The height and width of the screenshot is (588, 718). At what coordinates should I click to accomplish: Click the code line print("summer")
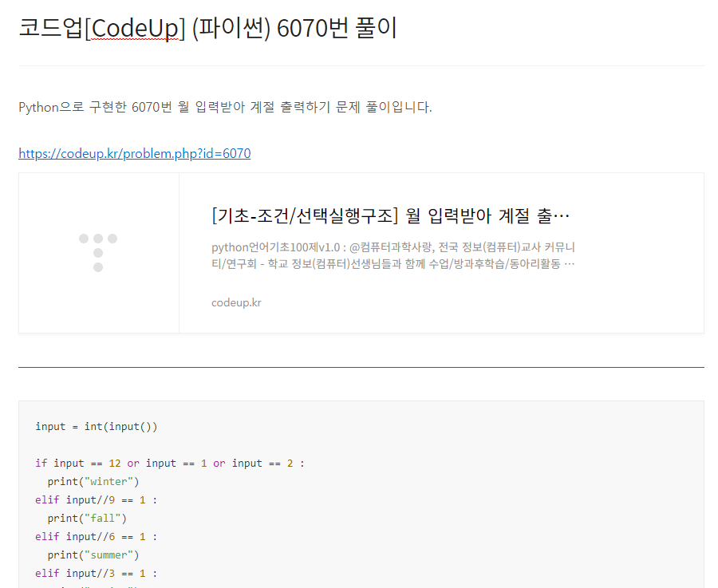(x=93, y=555)
